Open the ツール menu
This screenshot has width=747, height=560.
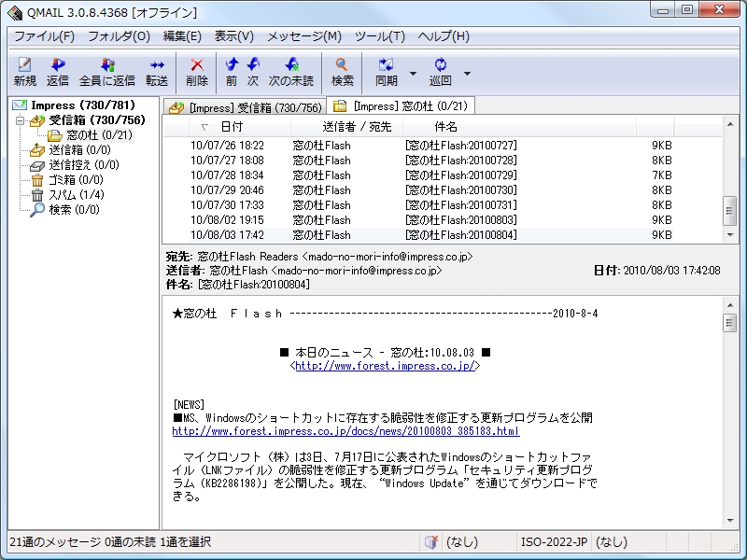tap(379, 35)
